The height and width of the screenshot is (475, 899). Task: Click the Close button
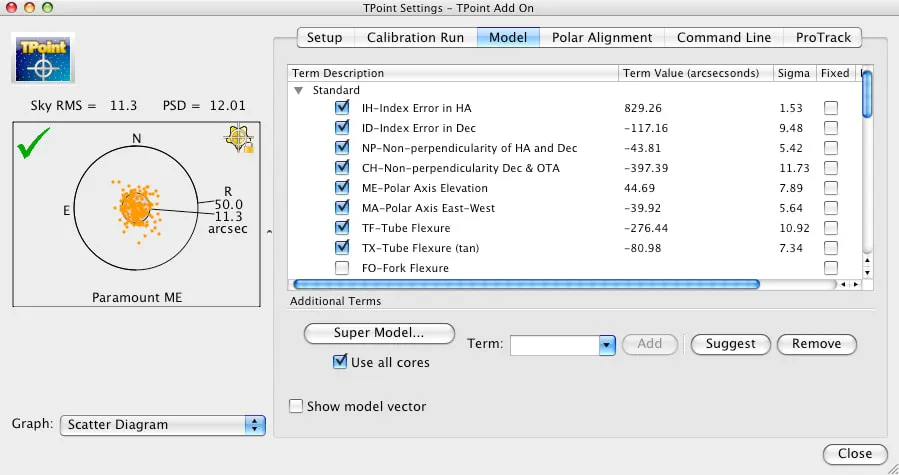click(x=855, y=454)
